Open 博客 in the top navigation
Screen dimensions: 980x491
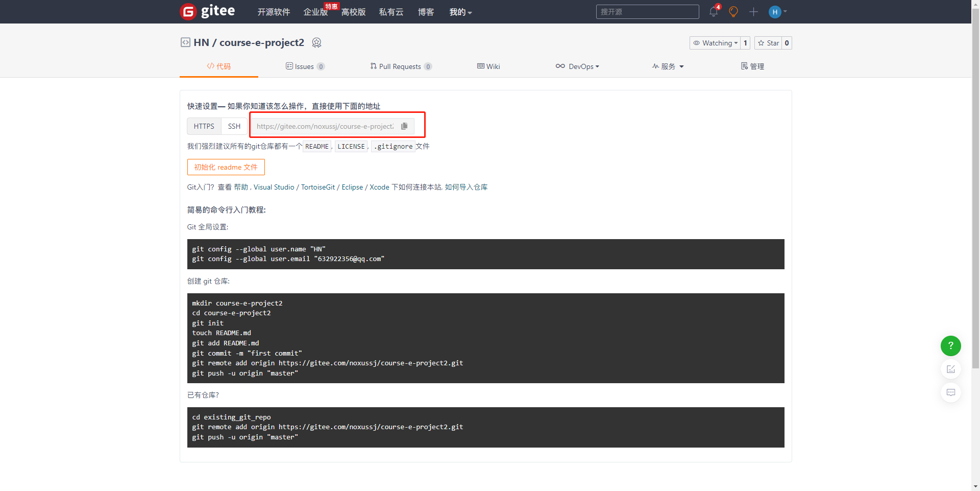[x=426, y=12]
